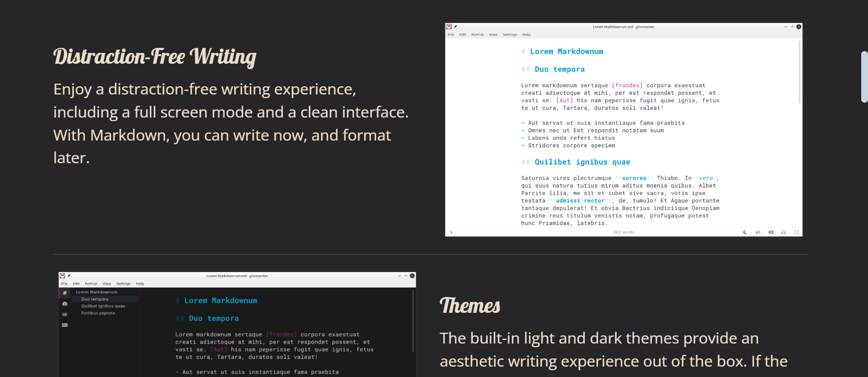Screen dimensions: 868x377
Task: Toggle HTML preview code icon in light window
Action: point(758,232)
